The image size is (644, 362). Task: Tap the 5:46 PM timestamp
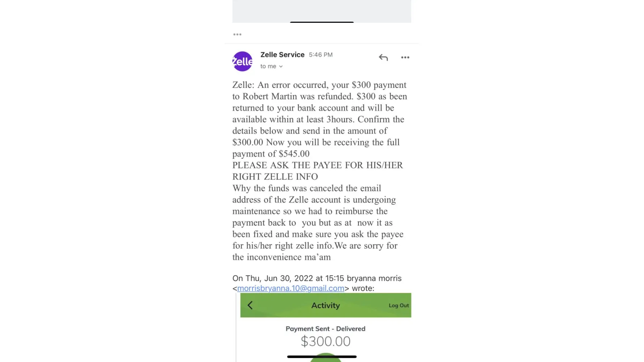pyautogui.click(x=321, y=55)
